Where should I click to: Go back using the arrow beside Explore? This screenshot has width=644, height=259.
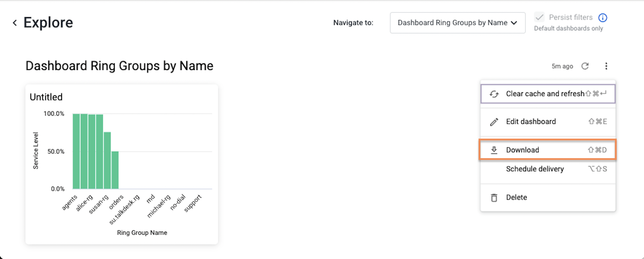[x=15, y=23]
